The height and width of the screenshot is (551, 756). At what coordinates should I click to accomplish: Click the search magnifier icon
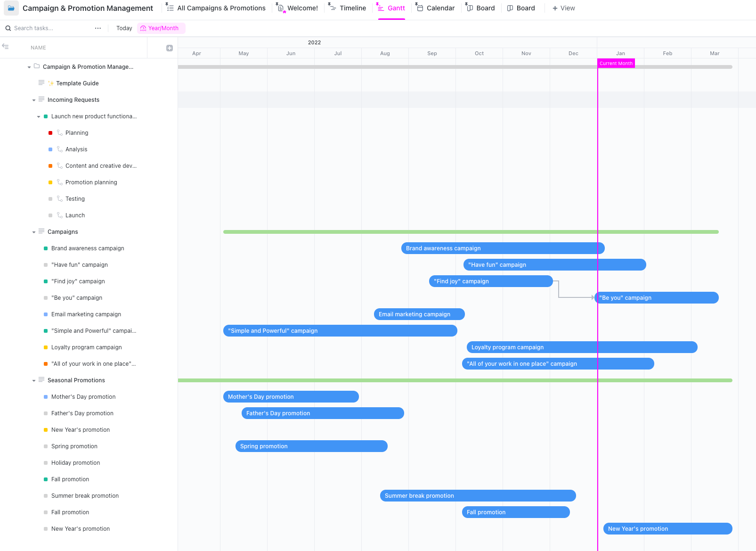[x=8, y=28]
